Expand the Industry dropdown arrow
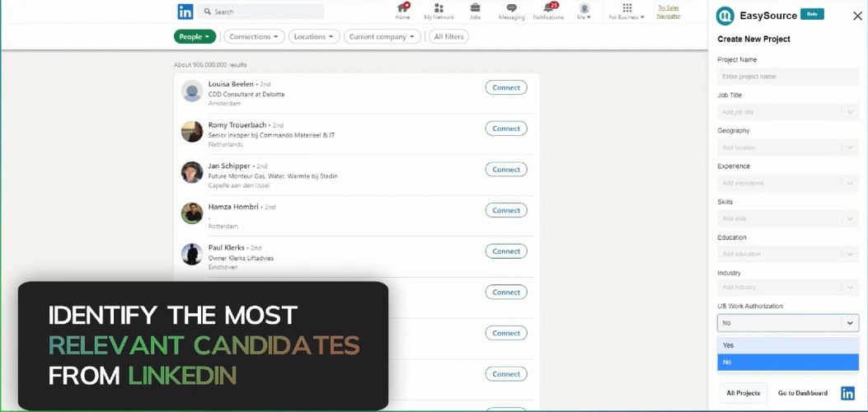Image resolution: width=868 pixels, height=412 pixels. (850, 287)
